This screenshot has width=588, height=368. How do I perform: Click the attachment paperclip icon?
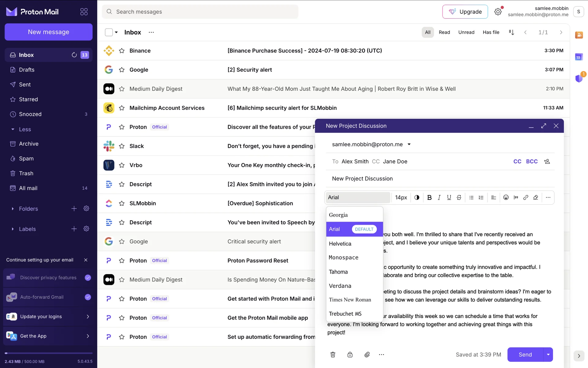pos(367,355)
